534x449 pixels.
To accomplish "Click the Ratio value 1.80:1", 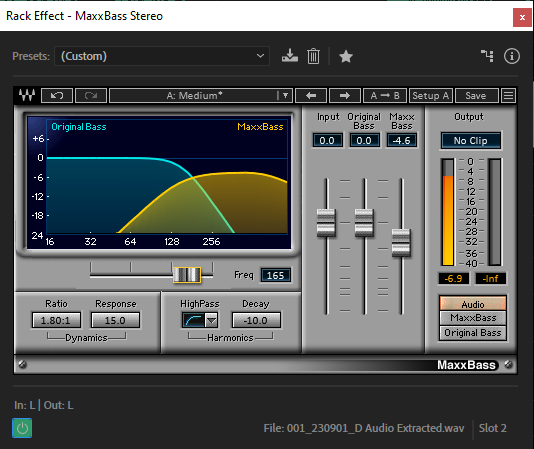I will click(56, 320).
